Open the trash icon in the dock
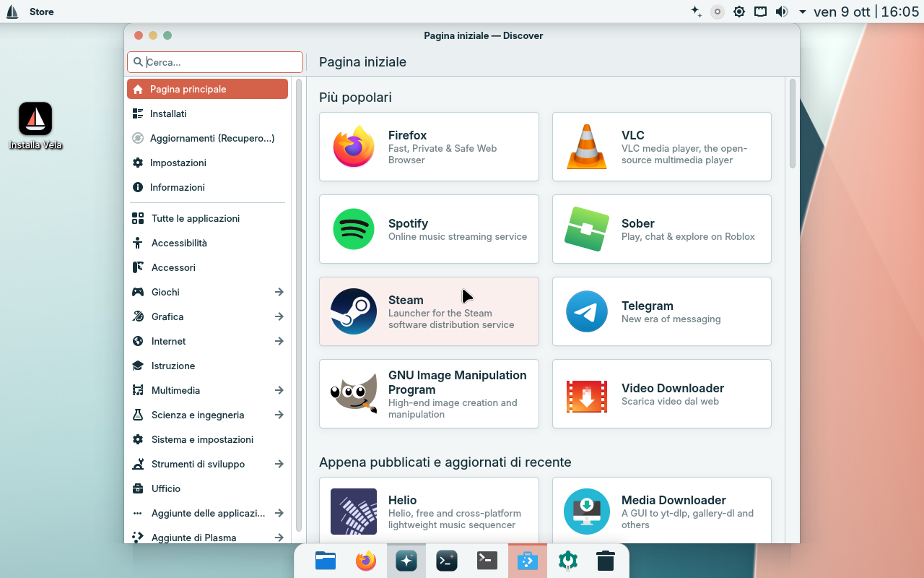924x578 pixels. pyautogui.click(x=606, y=561)
